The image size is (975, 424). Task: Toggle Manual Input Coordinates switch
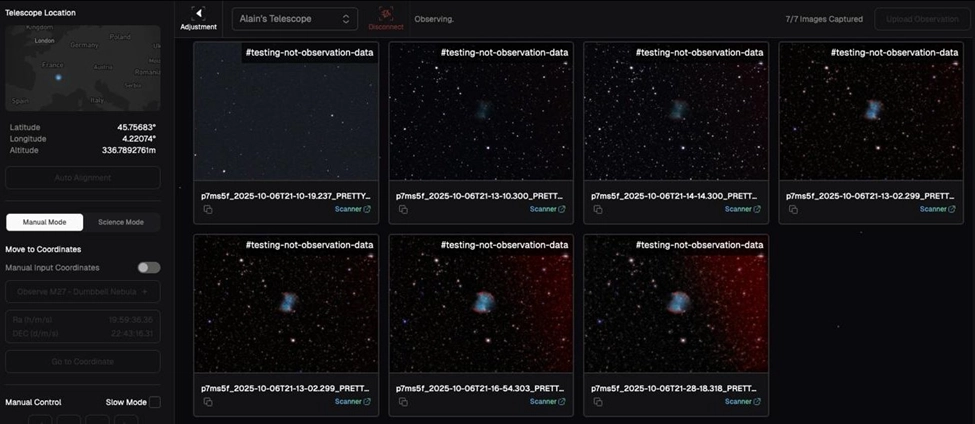coord(149,267)
